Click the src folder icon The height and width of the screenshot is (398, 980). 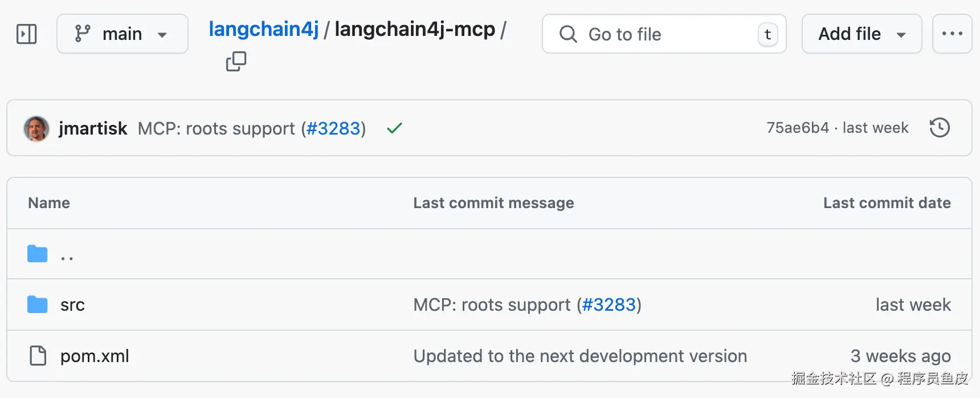click(38, 304)
